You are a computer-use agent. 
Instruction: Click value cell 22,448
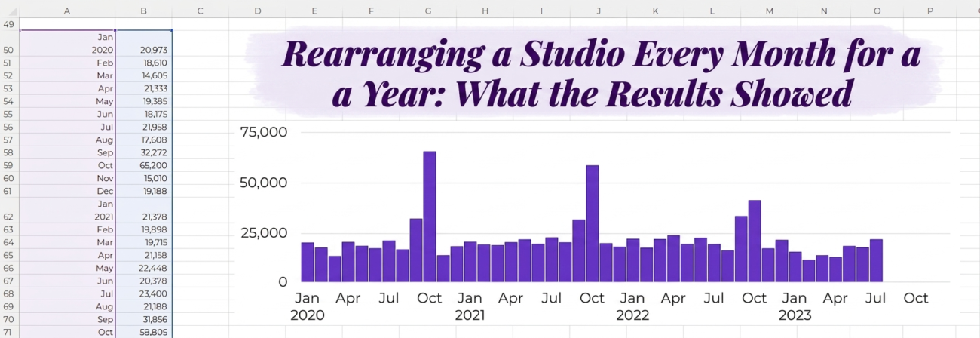click(x=143, y=268)
